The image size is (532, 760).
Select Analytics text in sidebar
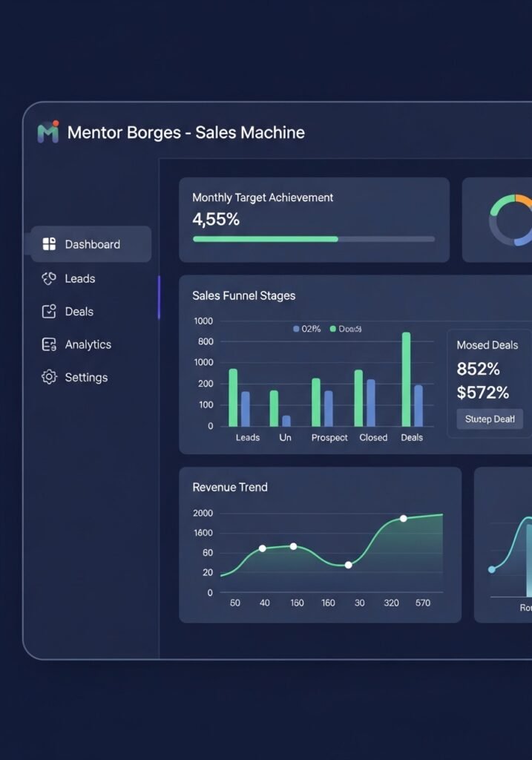[x=88, y=344]
